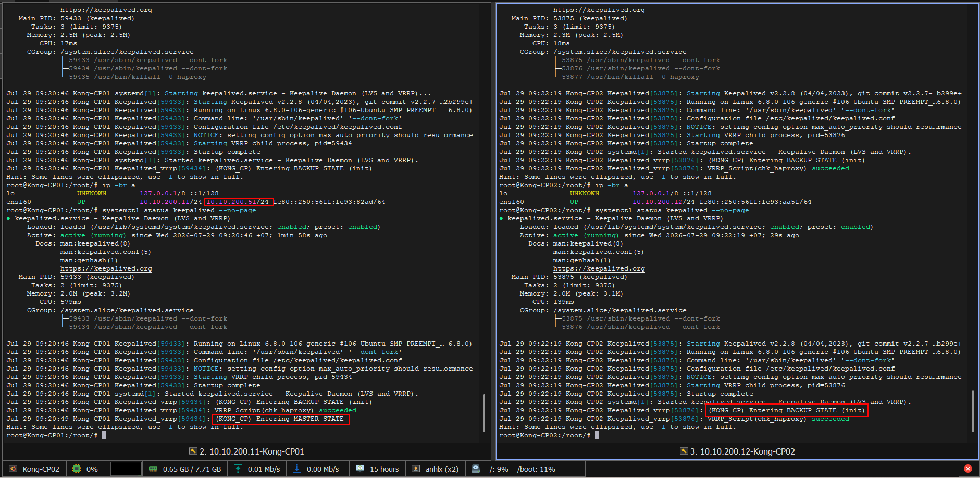This screenshot has height=478, width=980.
Task: Click the '/: 9%' disk usage text
Action: (x=499, y=469)
